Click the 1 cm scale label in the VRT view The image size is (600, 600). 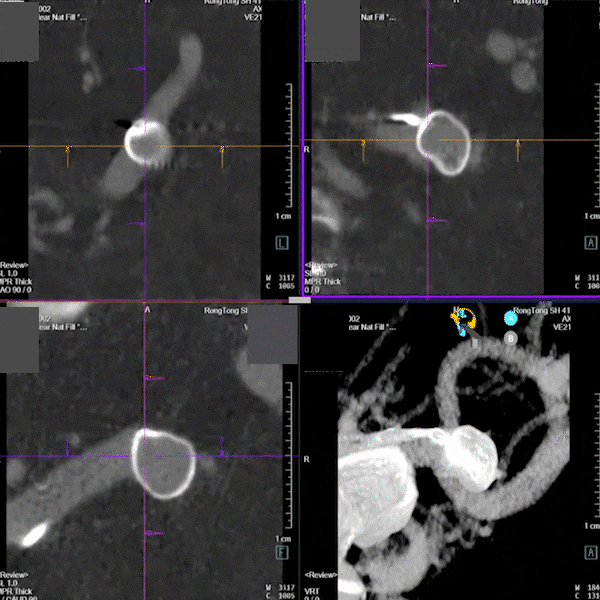pos(592,526)
